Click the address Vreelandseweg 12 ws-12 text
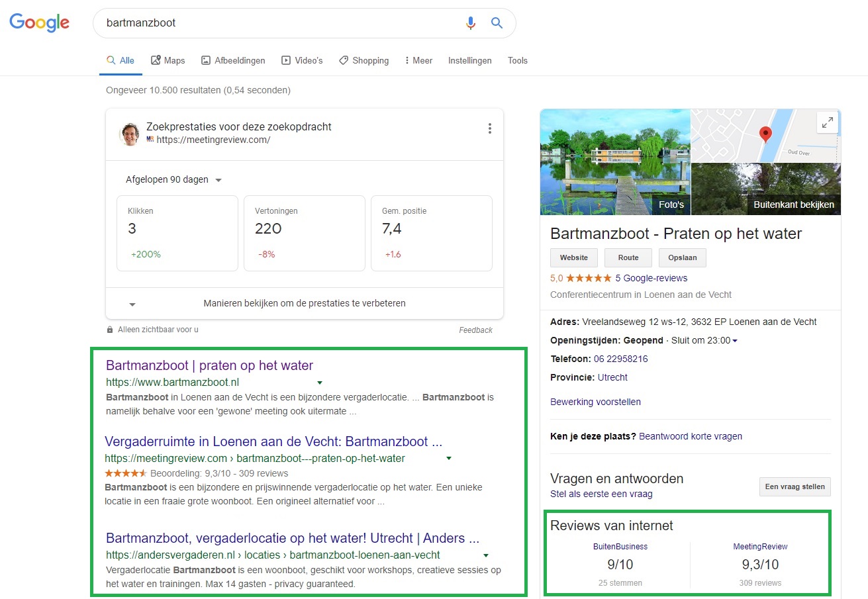This screenshot has height=599, width=868. [x=699, y=322]
